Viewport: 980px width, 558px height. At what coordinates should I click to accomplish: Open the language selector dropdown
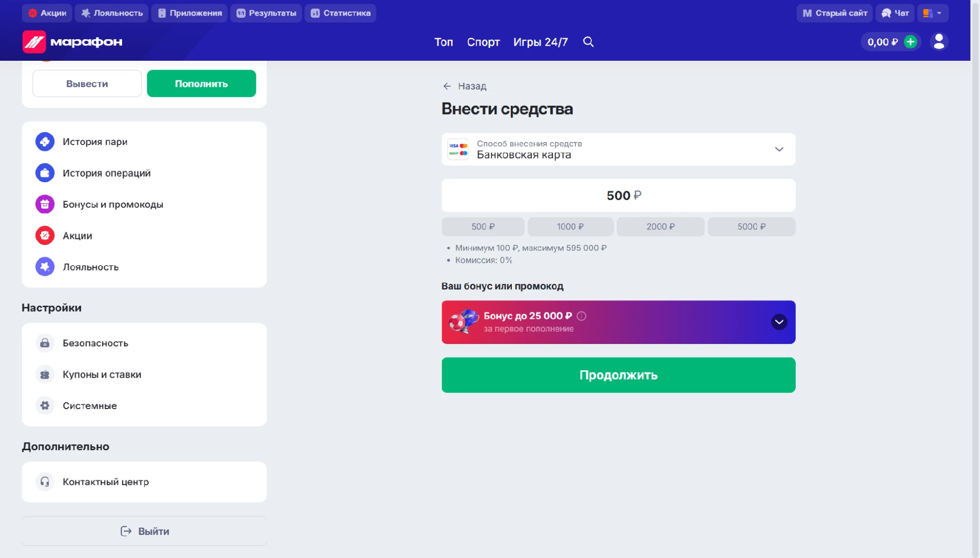[x=932, y=13]
